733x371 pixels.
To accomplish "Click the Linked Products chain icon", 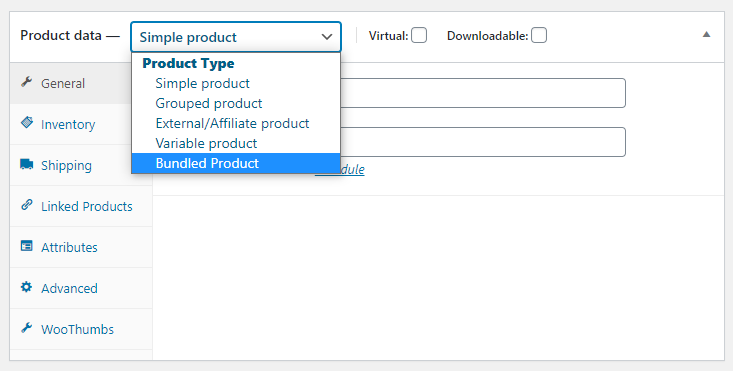I will pos(27,205).
